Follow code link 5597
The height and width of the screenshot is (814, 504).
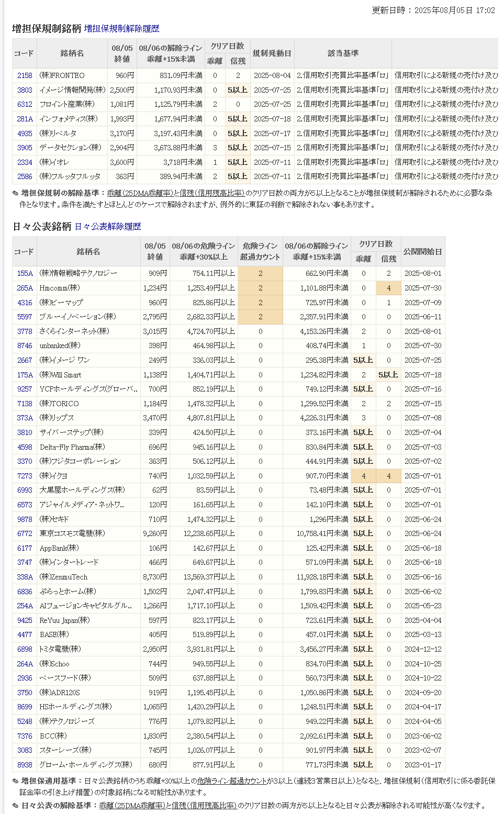tap(25, 317)
